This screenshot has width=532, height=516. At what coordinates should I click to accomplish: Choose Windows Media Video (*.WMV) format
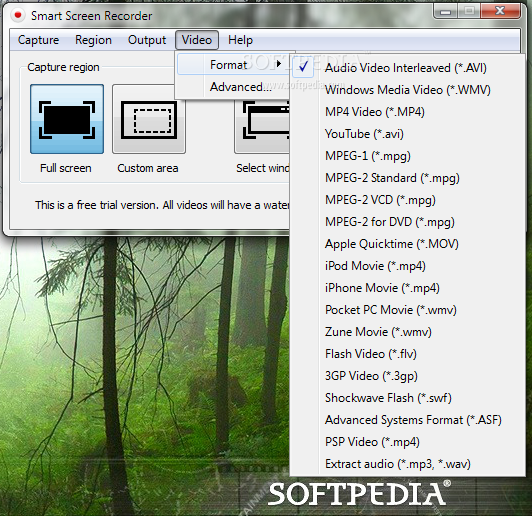[x=407, y=90]
